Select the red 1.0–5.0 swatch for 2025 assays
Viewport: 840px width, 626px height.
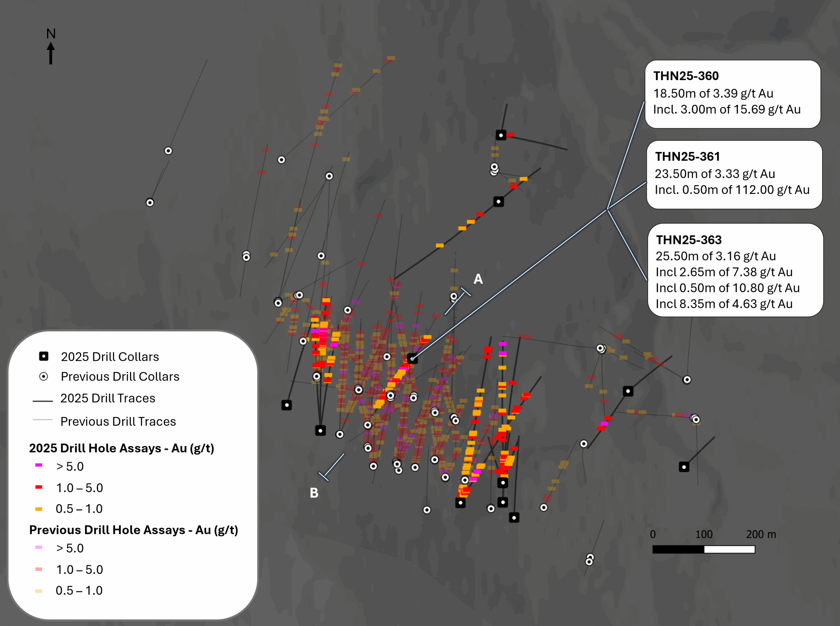[x=39, y=487]
